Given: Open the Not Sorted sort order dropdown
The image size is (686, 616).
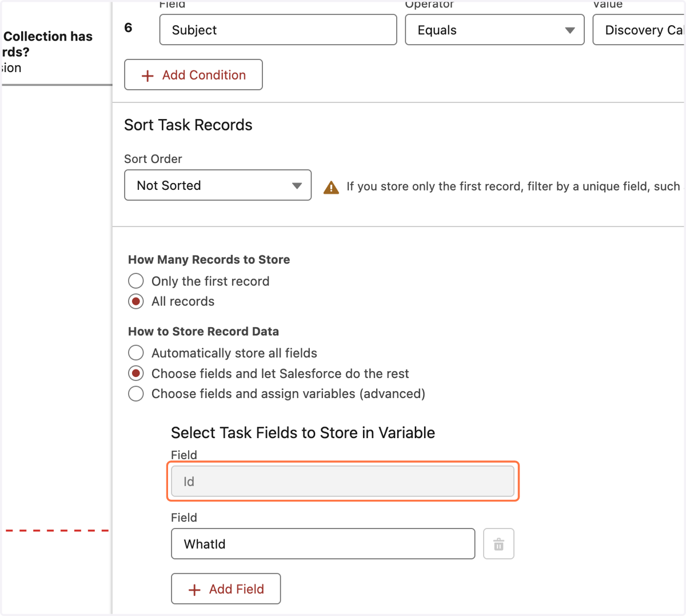Looking at the screenshot, I should coord(218,185).
